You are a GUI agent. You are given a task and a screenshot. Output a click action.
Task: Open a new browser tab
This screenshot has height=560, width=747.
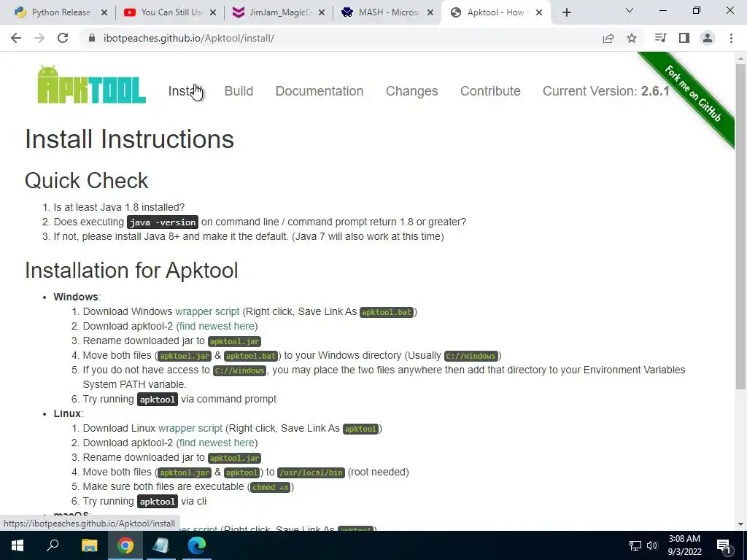click(566, 13)
